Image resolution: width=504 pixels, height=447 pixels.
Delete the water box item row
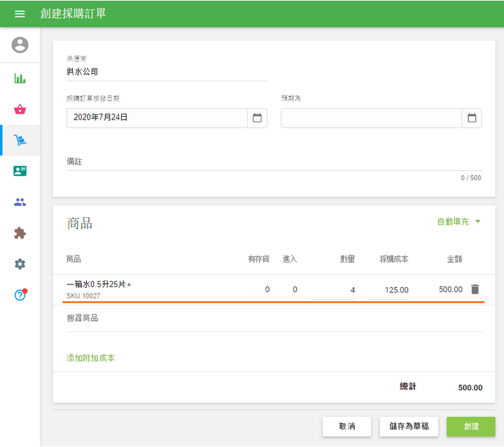[475, 289]
